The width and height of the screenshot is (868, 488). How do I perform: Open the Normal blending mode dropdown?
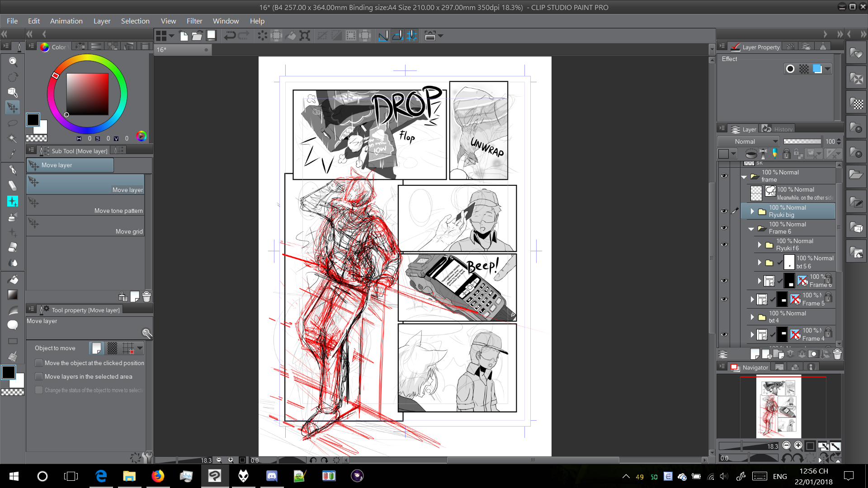(x=748, y=141)
